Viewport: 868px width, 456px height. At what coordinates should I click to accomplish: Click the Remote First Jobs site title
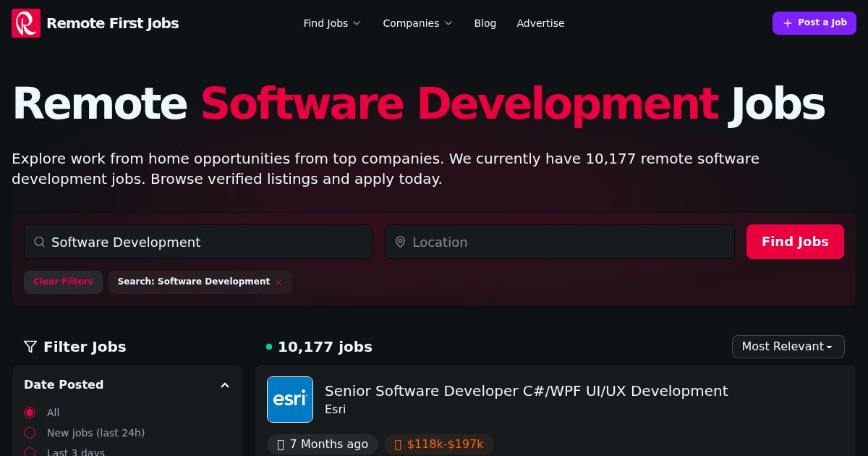coord(113,23)
